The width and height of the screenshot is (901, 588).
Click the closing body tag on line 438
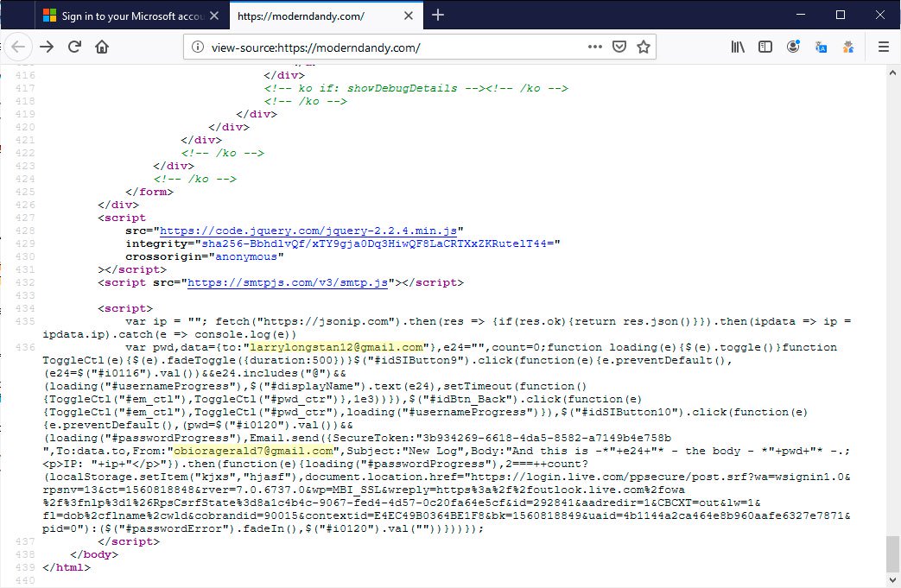[x=94, y=554]
